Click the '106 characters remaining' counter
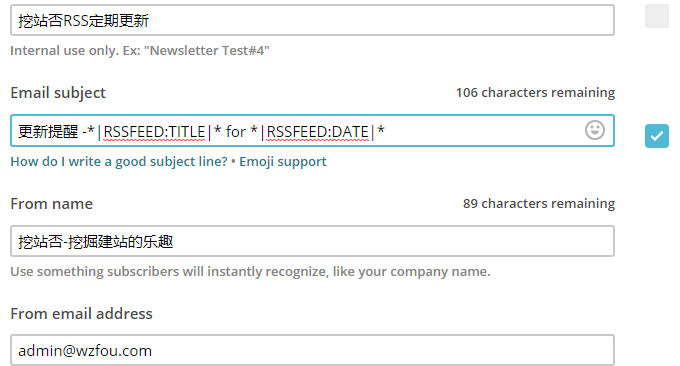The image size is (680, 366). pyautogui.click(x=535, y=92)
